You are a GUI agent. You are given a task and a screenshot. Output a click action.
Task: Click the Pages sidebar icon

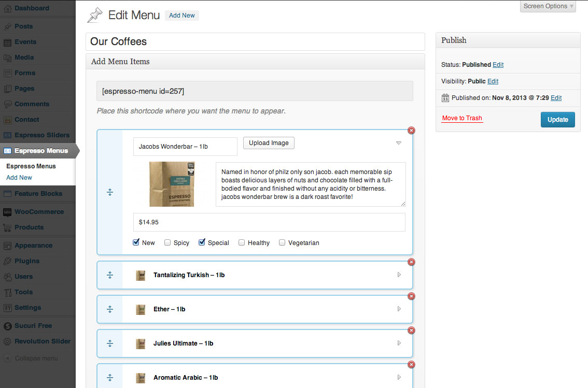click(x=7, y=89)
